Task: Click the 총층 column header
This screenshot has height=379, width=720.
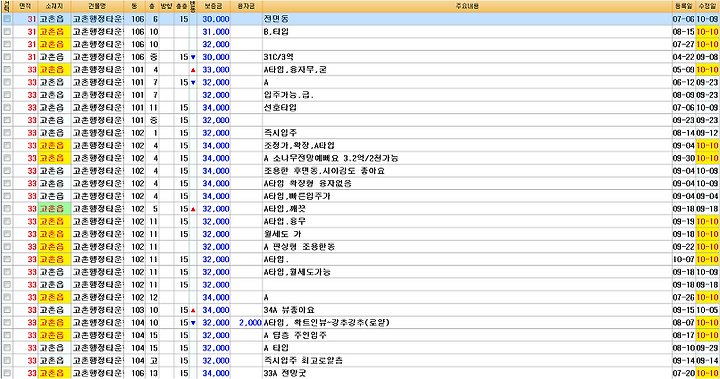Action: [x=182, y=6]
